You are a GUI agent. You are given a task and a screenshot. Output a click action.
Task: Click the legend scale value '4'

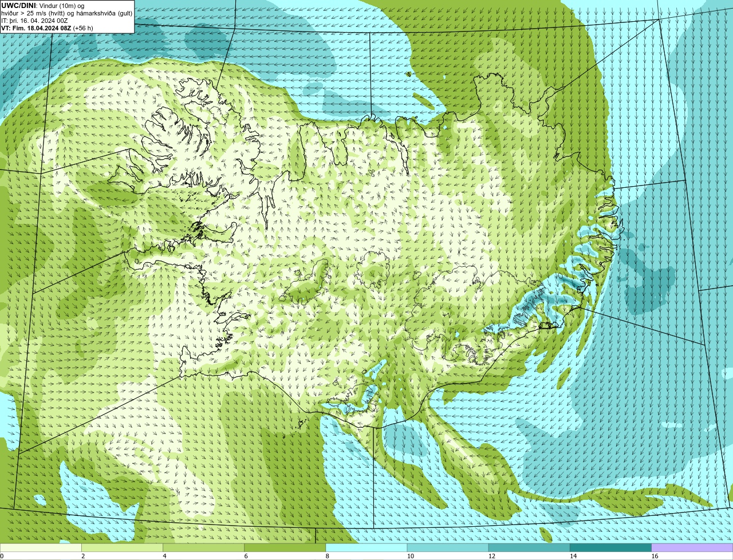point(164,556)
